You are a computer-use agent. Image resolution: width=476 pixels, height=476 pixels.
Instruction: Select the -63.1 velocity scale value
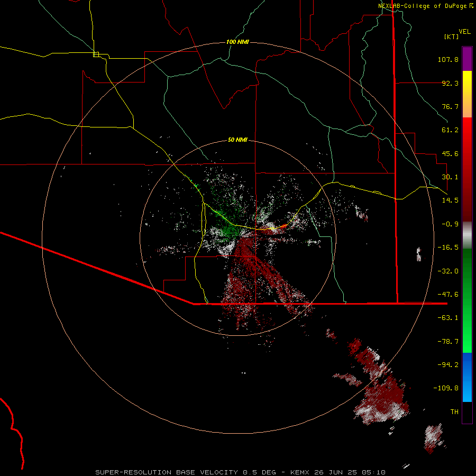click(448, 318)
